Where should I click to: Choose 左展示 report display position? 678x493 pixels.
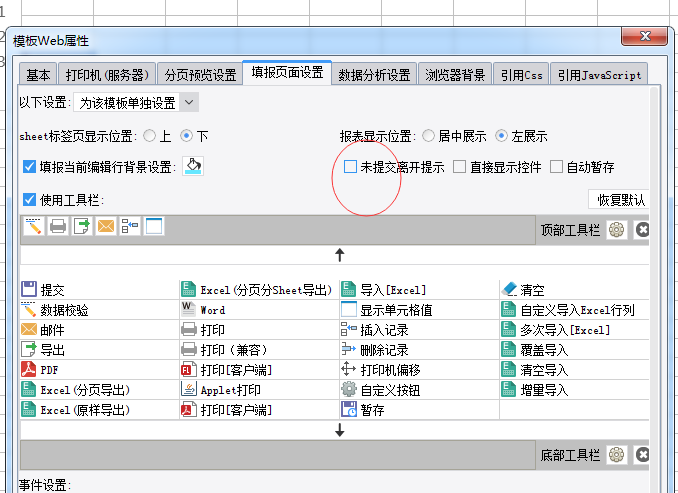coord(501,136)
